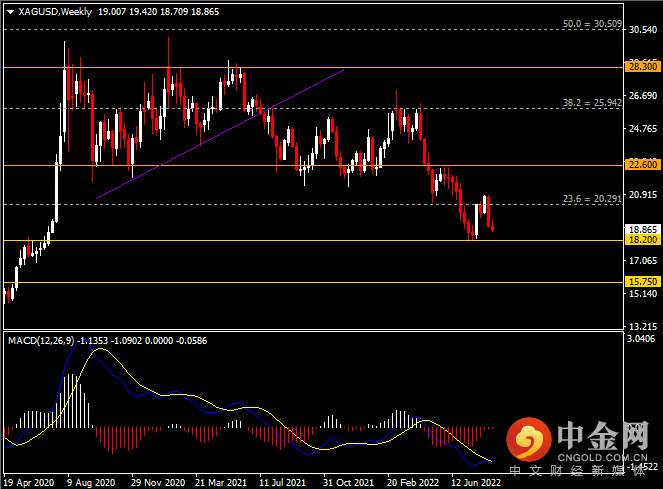Click the XAGUSD,Weekly chart title

pyautogui.click(x=45, y=11)
